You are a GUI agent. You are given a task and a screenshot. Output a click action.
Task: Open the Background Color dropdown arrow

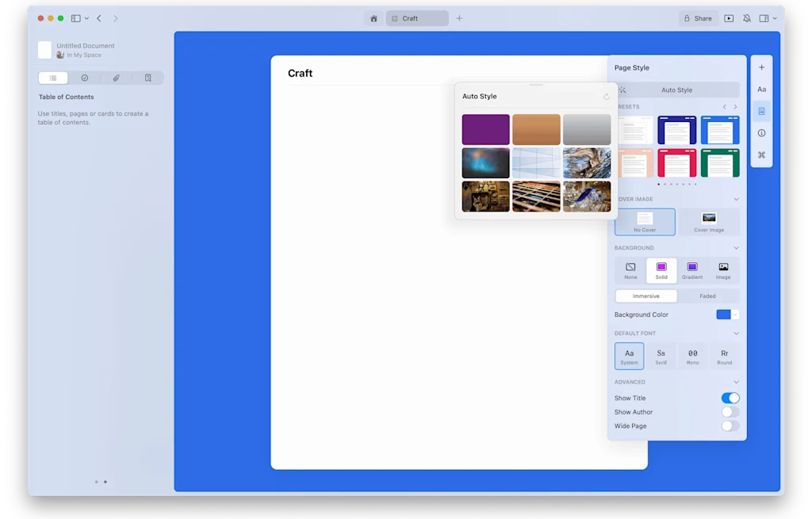tap(735, 315)
